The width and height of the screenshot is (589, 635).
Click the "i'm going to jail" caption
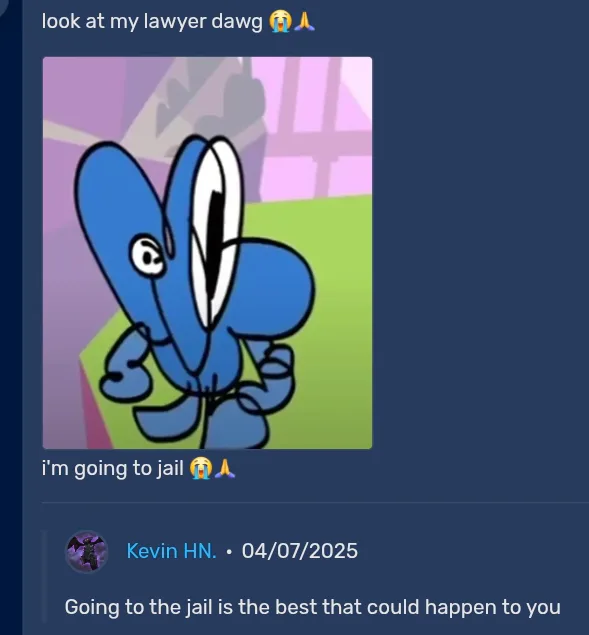click(x=113, y=469)
